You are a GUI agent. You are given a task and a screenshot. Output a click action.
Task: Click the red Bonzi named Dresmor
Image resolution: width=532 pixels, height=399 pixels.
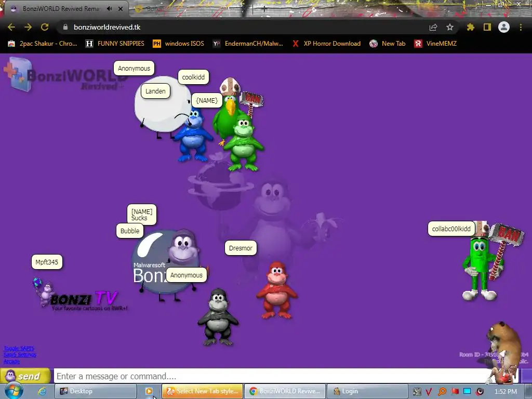[277, 290]
